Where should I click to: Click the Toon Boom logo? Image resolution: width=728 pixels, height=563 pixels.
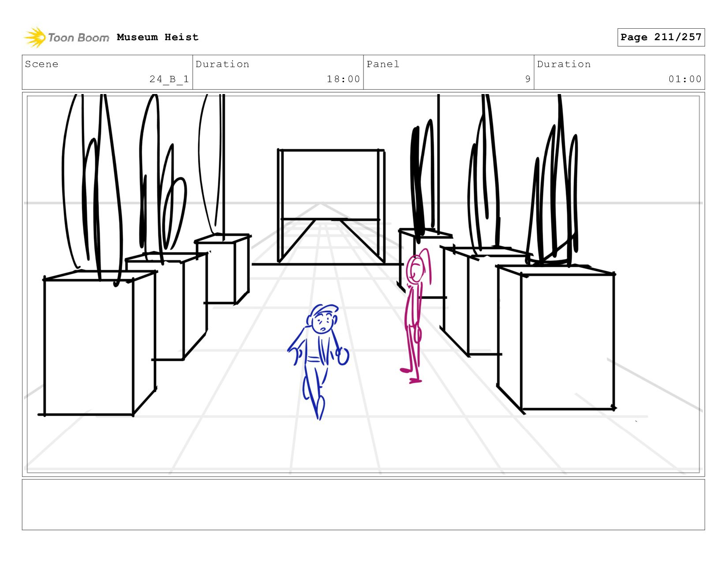[x=66, y=38]
